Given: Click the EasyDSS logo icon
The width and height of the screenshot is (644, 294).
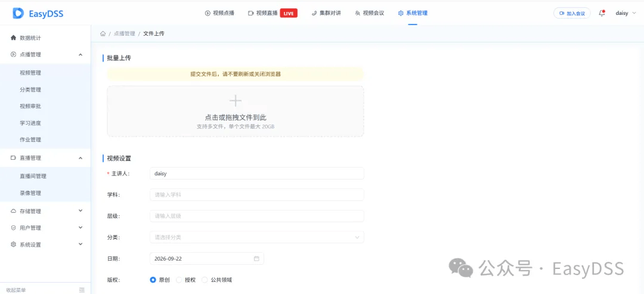Looking at the screenshot, I should point(18,13).
